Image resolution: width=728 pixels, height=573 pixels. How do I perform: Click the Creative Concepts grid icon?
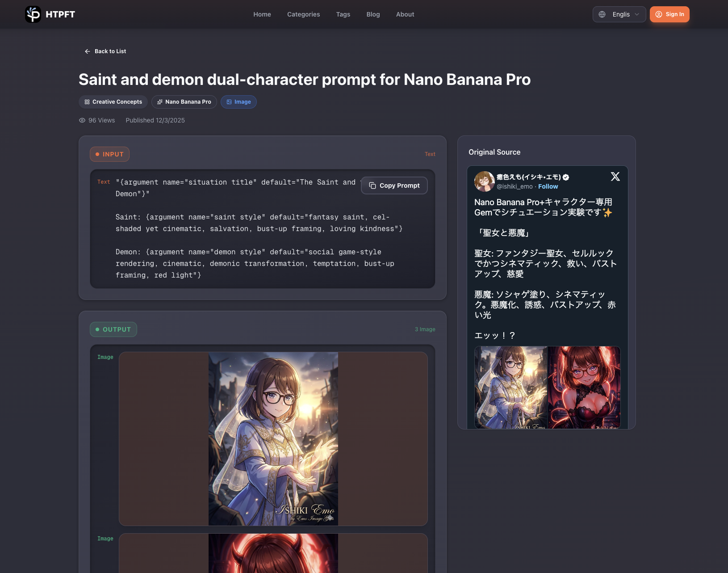(x=87, y=102)
